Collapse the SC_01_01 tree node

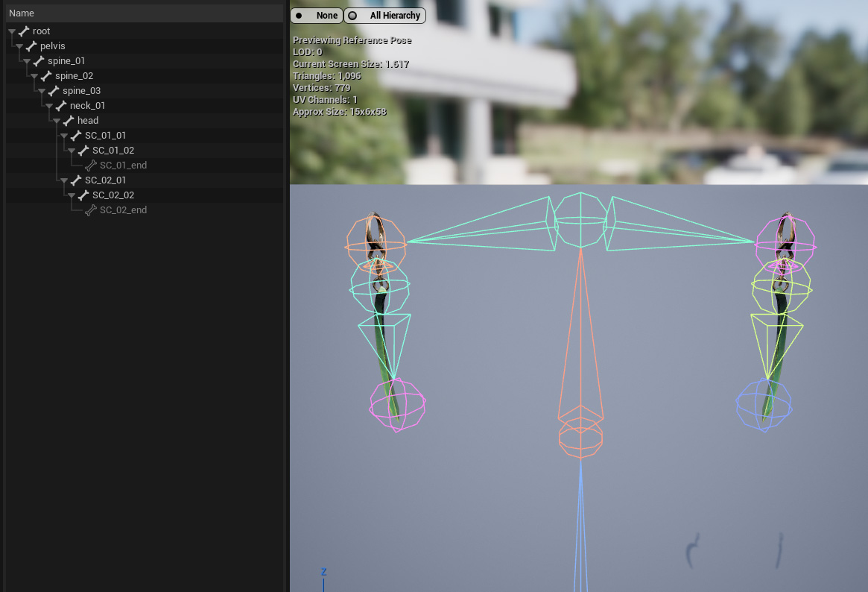click(x=64, y=136)
